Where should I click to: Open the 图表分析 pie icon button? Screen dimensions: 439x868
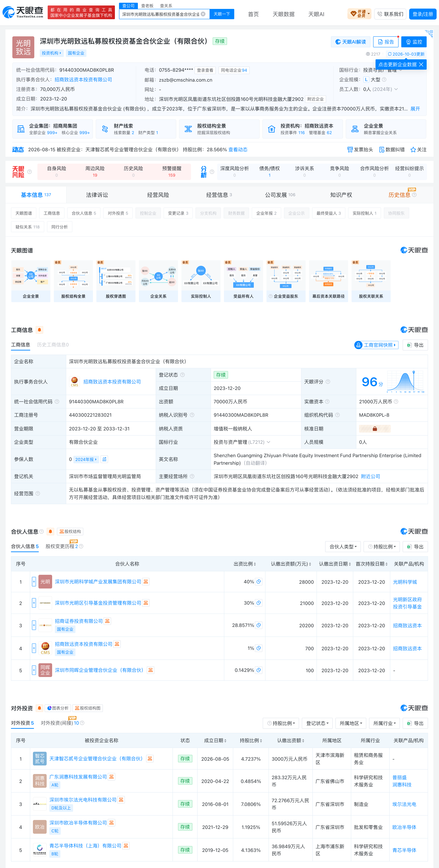click(x=58, y=708)
